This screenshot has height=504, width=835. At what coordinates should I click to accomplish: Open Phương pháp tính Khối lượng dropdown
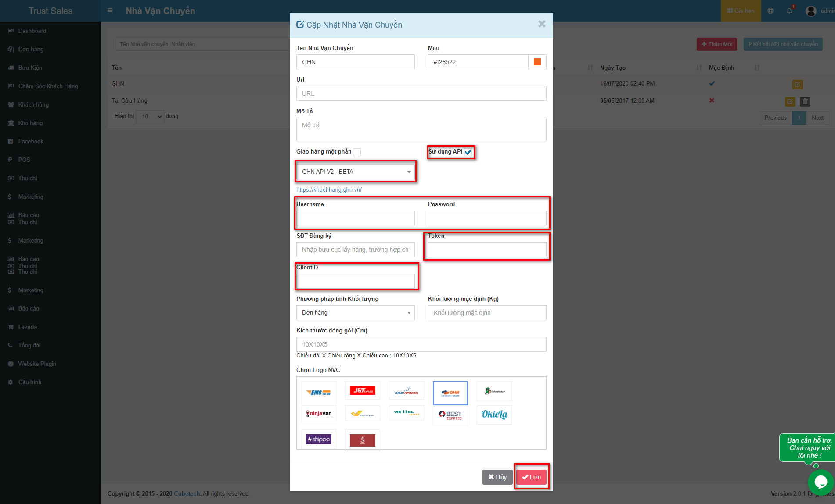coord(356,313)
